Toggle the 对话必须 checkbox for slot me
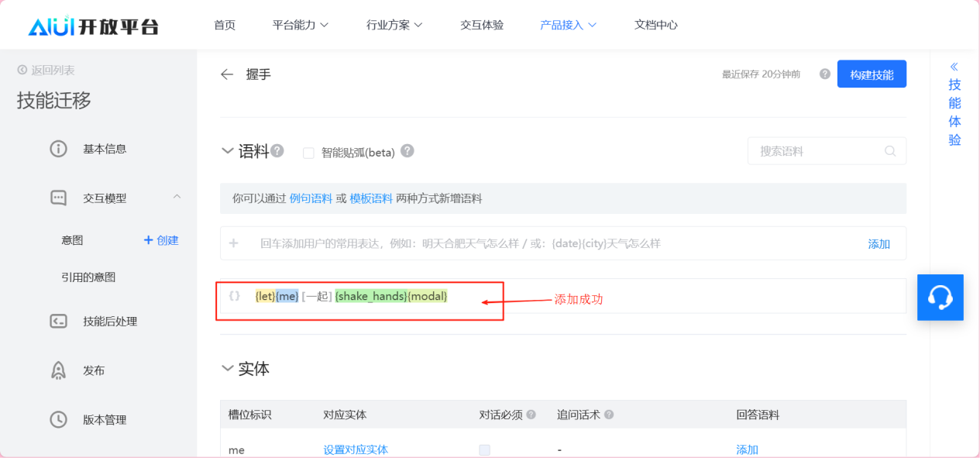The width and height of the screenshot is (980, 458). pyautogui.click(x=484, y=449)
